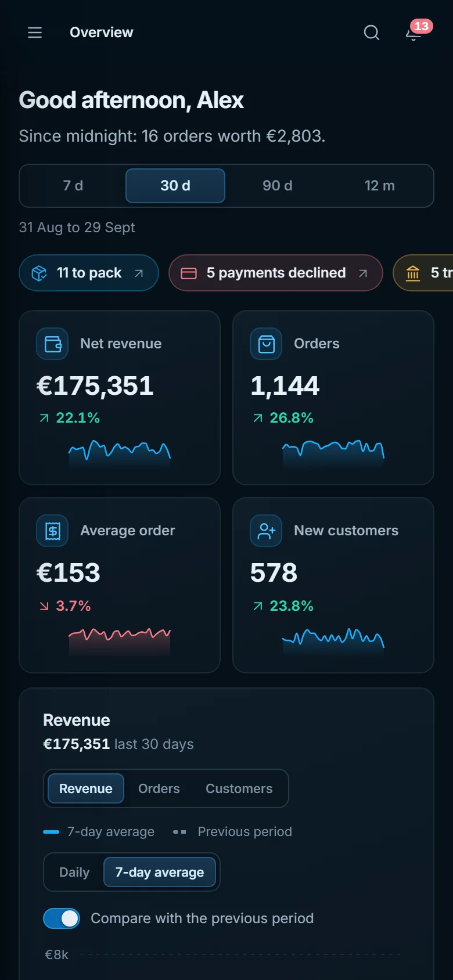Switch chart to the Orders tab

click(x=159, y=788)
